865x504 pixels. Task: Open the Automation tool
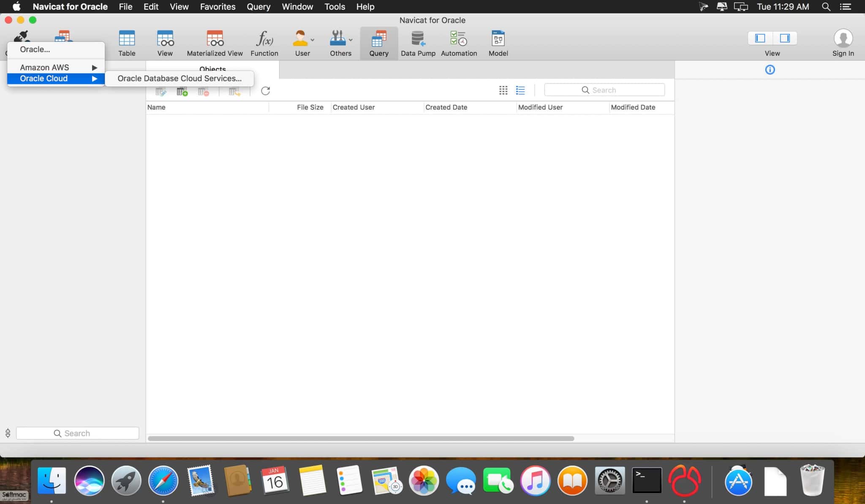point(459,43)
